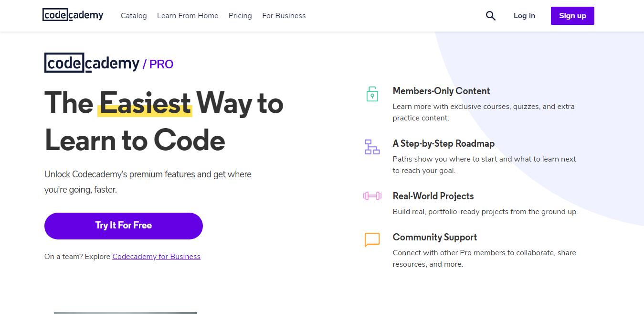Select Catalog in the navigation menu

[x=134, y=15]
